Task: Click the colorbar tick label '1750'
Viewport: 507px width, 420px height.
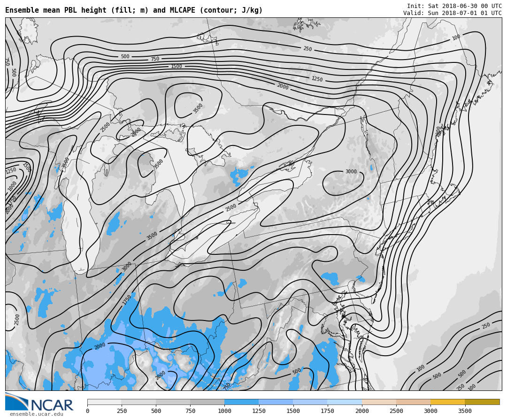Action: pos(328,411)
